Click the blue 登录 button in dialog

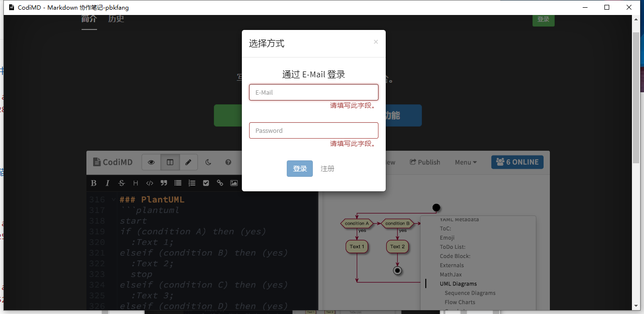[300, 169]
